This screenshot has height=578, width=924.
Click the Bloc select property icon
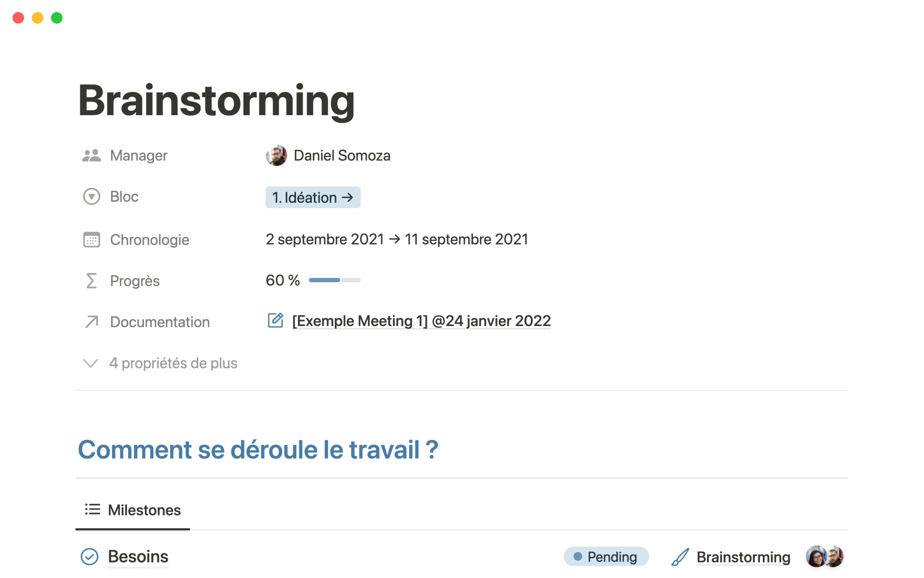[91, 197]
